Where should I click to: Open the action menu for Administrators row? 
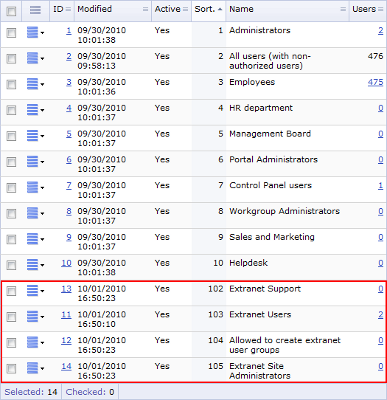(35, 33)
